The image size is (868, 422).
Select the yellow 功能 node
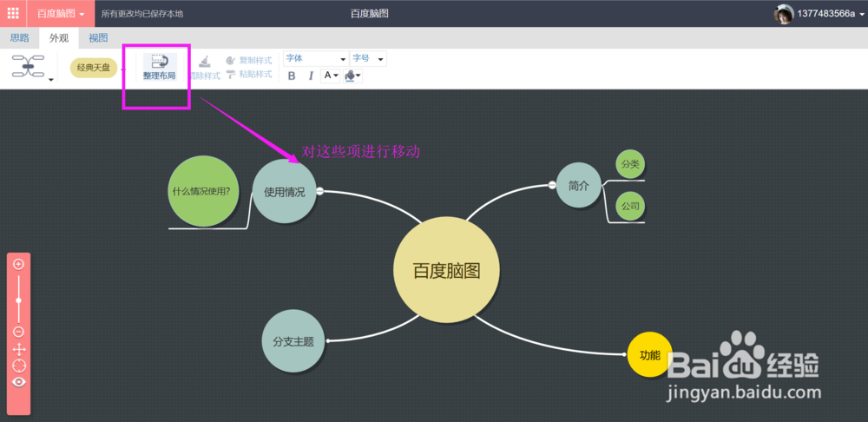point(650,354)
